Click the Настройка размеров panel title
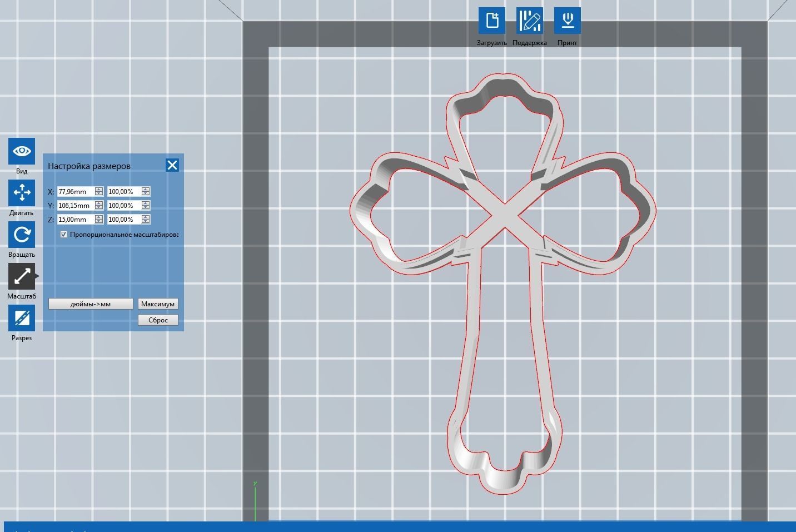The image size is (796, 532). click(89, 166)
